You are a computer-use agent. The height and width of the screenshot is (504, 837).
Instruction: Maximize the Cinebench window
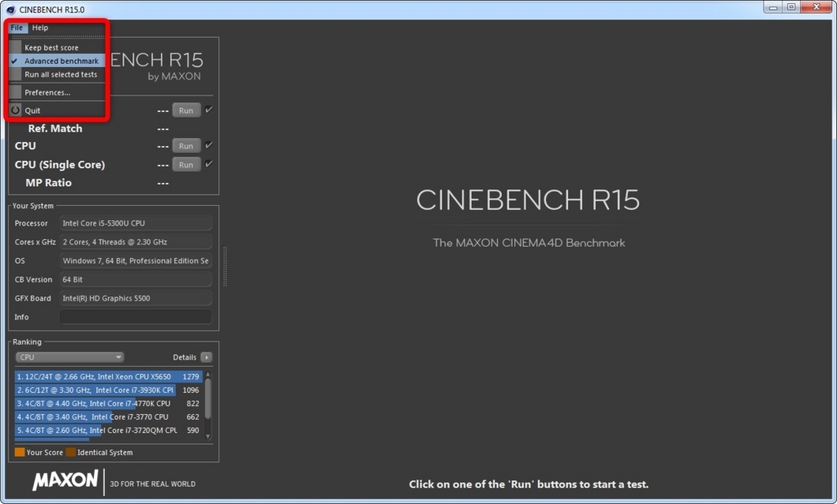pos(791,7)
